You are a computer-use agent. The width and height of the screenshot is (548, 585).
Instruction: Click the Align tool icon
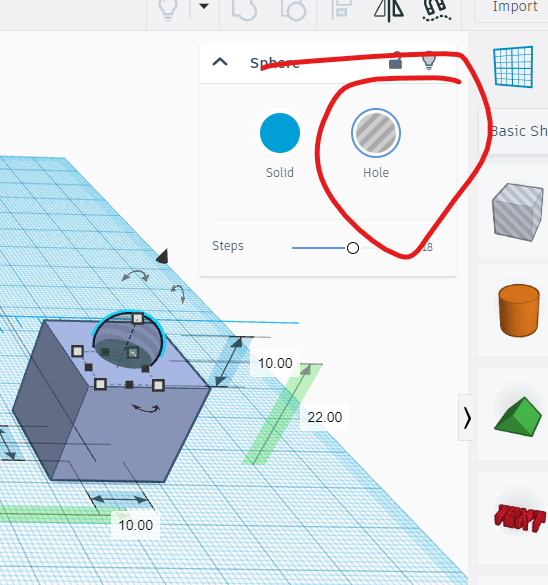click(x=341, y=8)
